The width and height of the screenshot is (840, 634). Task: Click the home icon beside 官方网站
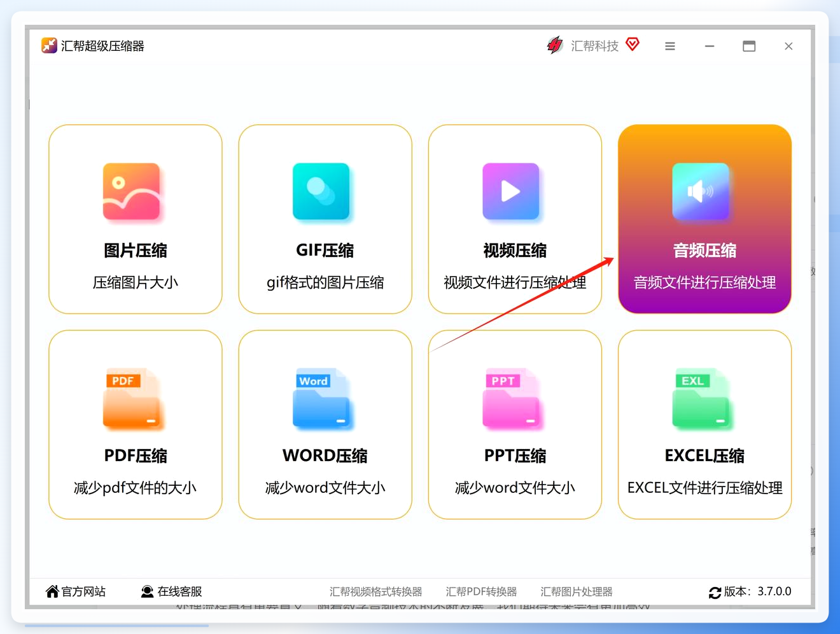(x=52, y=591)
